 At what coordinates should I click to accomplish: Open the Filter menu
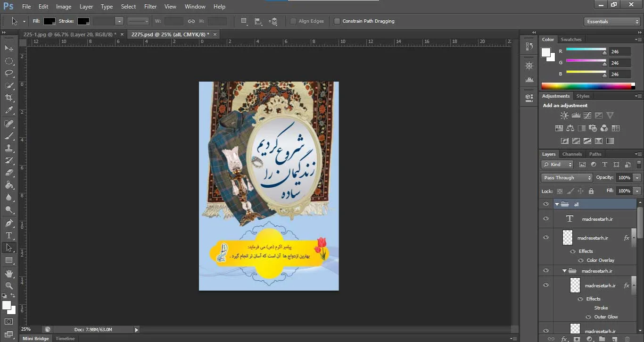[x=150, y=7]
